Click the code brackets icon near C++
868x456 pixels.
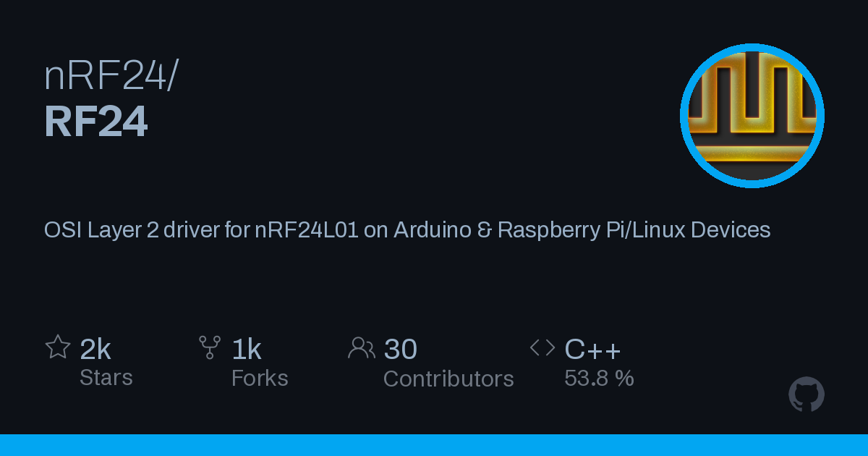pyautogui.click(x=542, y=348)
